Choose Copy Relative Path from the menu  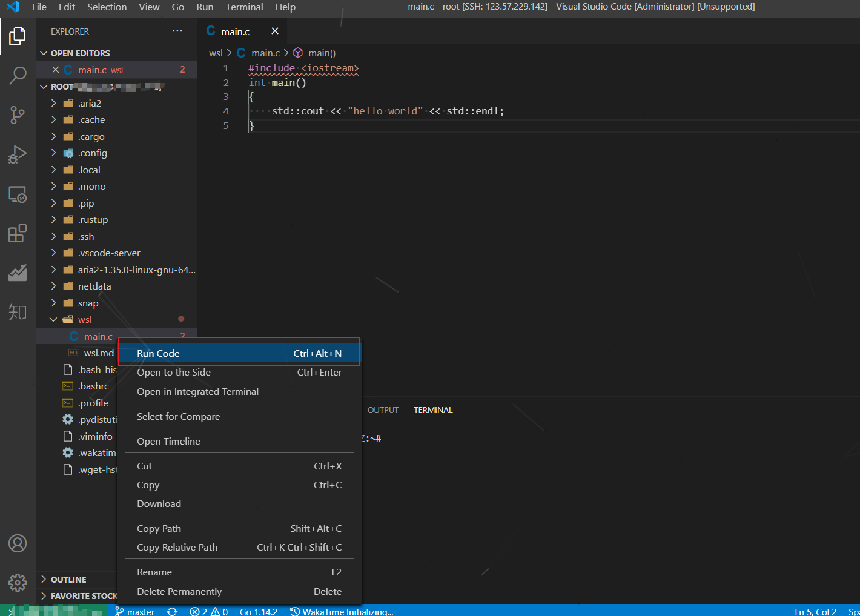pos(177,547)
